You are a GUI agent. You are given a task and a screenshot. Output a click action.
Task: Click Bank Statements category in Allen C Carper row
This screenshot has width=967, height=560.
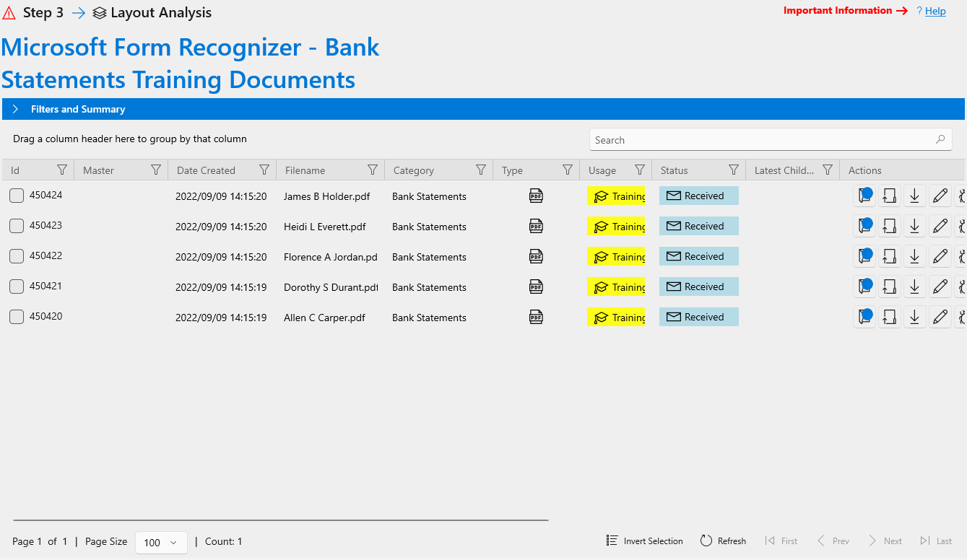coord(429,318)
